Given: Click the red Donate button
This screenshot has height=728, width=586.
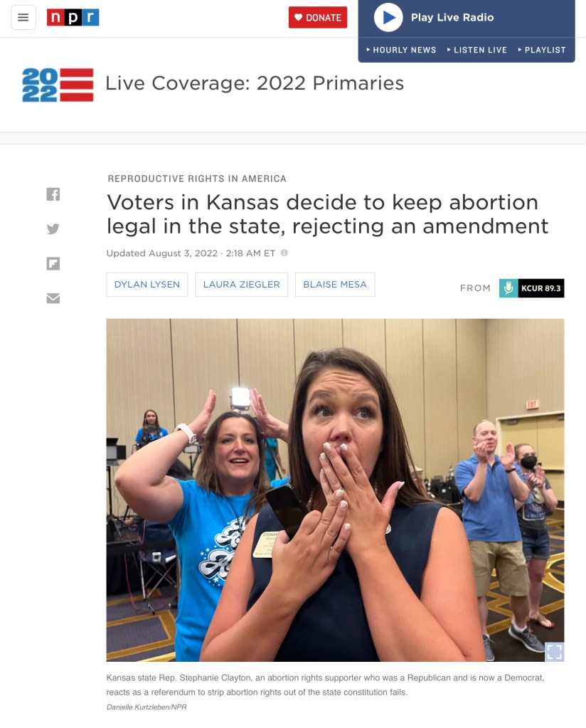Looking at the screenshot, I should click(318, 18).
